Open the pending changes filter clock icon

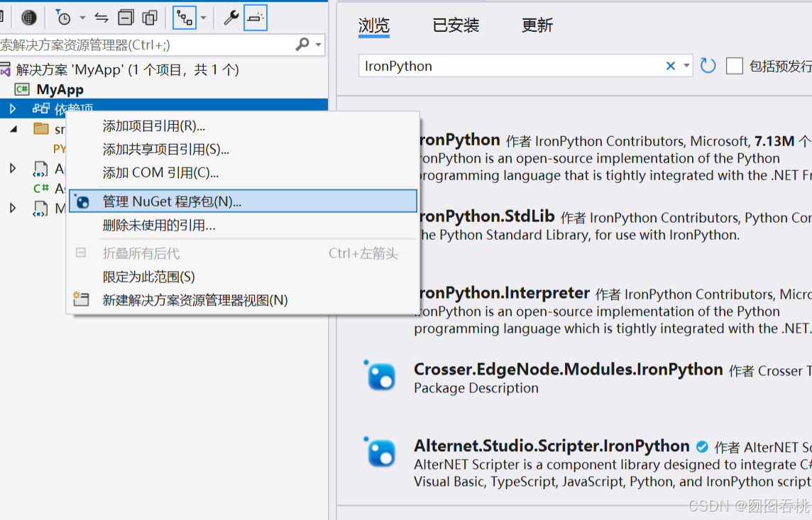(62, 18)
